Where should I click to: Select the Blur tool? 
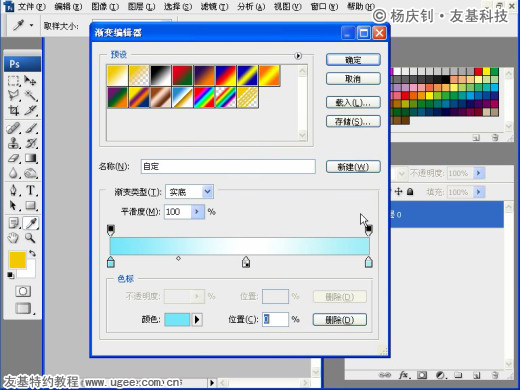pos(13,173)
